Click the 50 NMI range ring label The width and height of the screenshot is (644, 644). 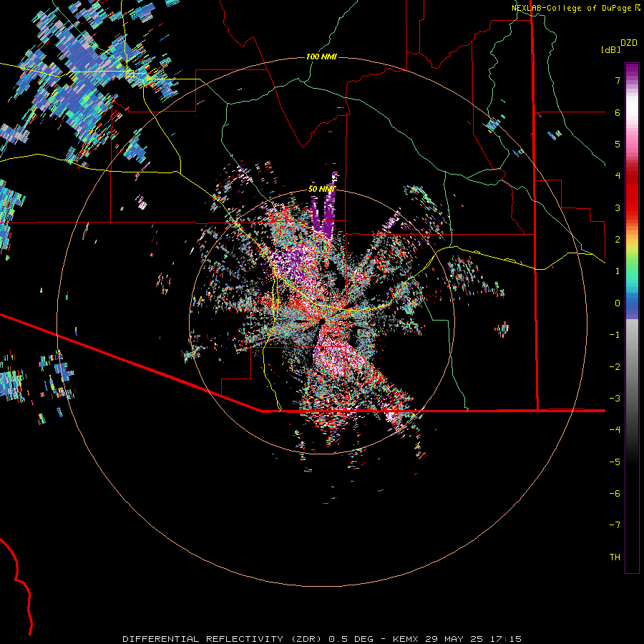tap(321, 189)
